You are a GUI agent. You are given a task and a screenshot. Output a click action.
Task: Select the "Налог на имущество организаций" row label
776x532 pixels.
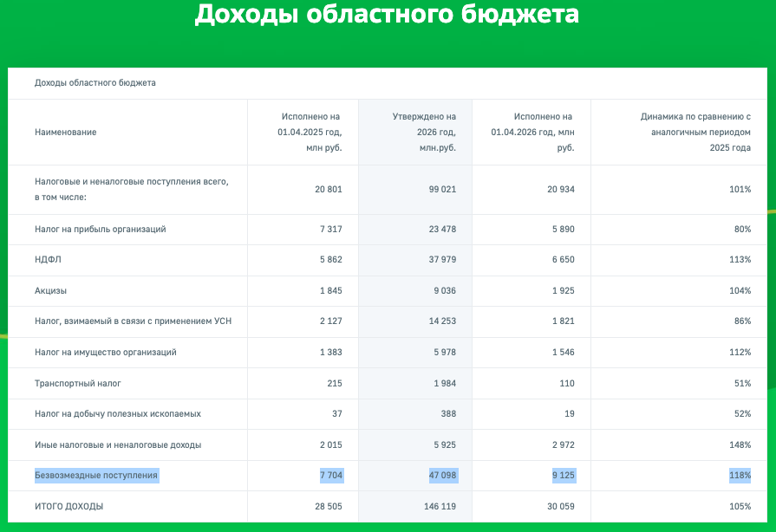[x=106, y=353]
